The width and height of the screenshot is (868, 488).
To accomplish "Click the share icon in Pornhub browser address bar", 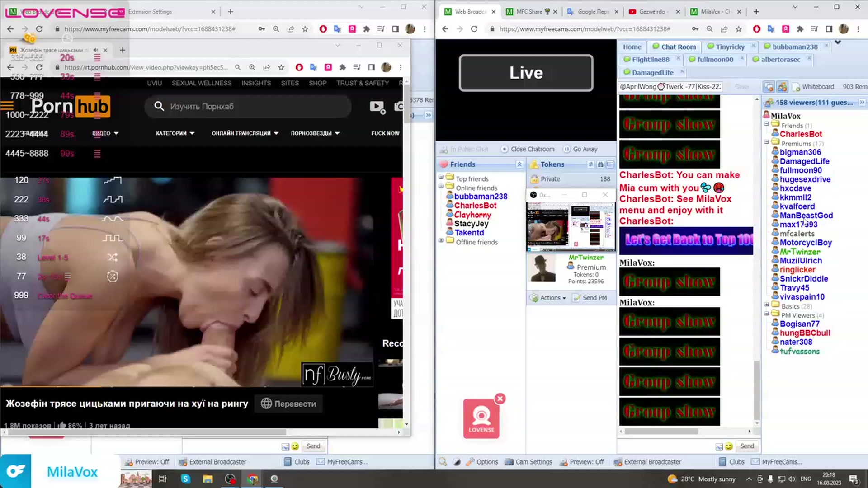I will click(267, 67).
